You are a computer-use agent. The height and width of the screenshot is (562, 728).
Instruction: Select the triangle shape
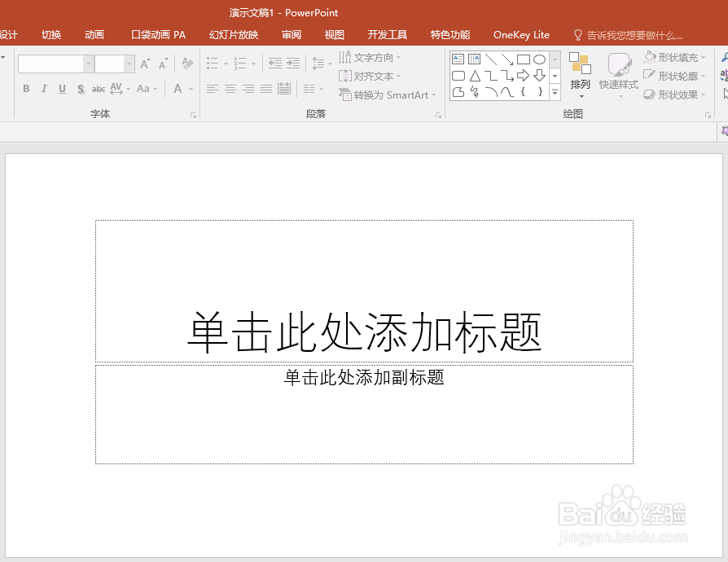tap(475, 75)
